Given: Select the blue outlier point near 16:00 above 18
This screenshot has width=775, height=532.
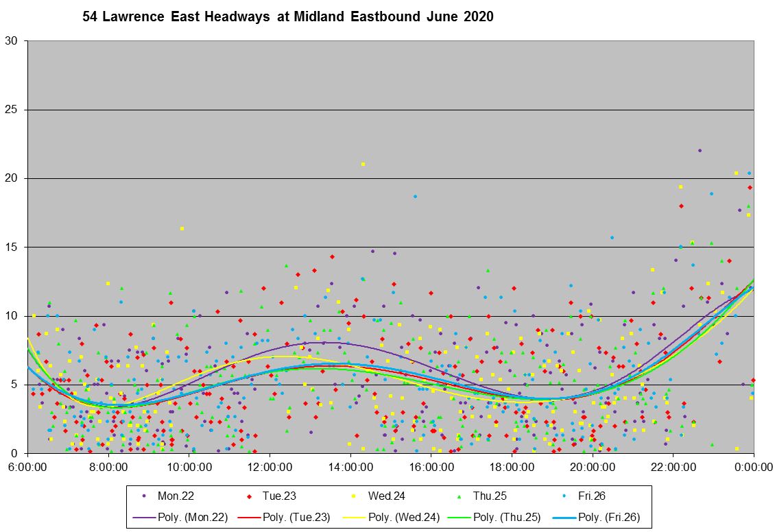Looking at the screenshot, I should (415, 196).
